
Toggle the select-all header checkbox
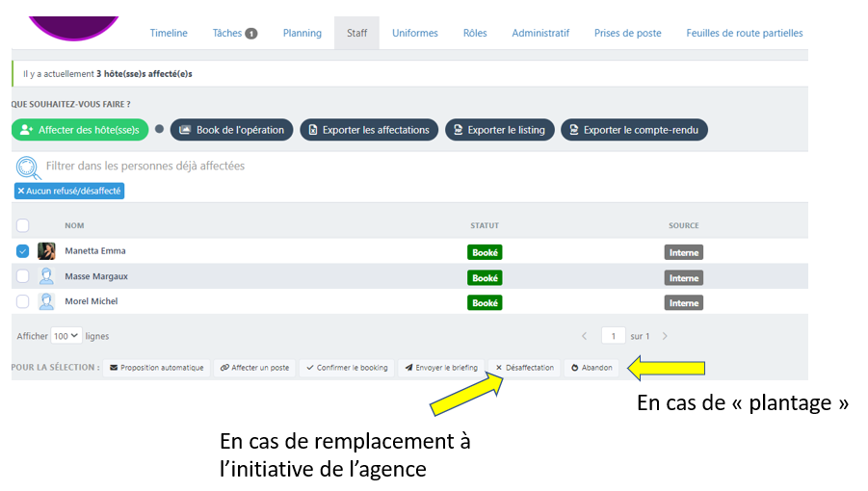23,226
